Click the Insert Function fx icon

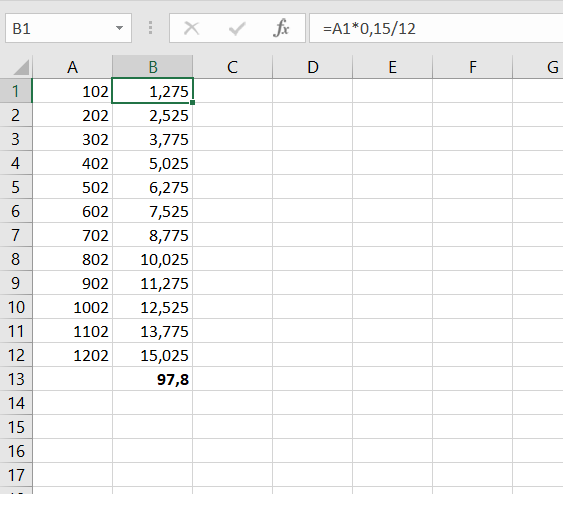pyautogui.click(x=281, y=28)
